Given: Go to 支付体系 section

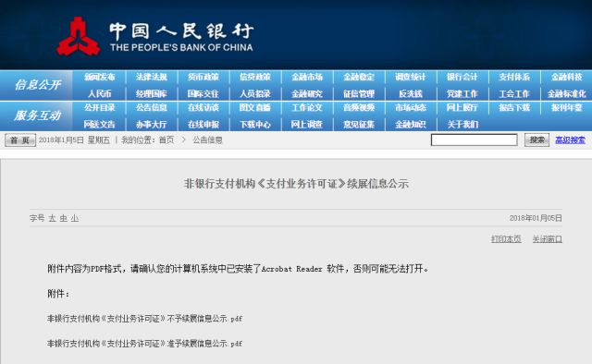Looking at the screenshot, I should pyautogui.click(x=514, y=77).
